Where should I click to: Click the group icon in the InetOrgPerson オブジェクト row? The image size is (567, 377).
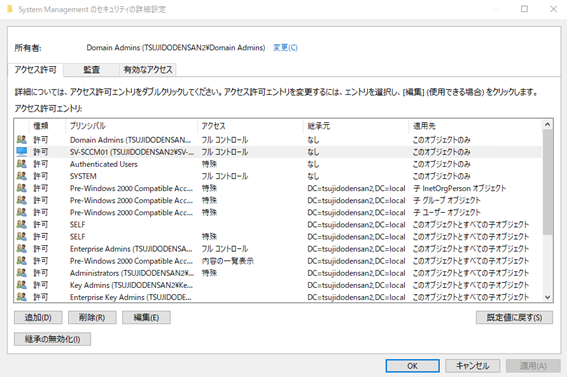tap(22, 188)
